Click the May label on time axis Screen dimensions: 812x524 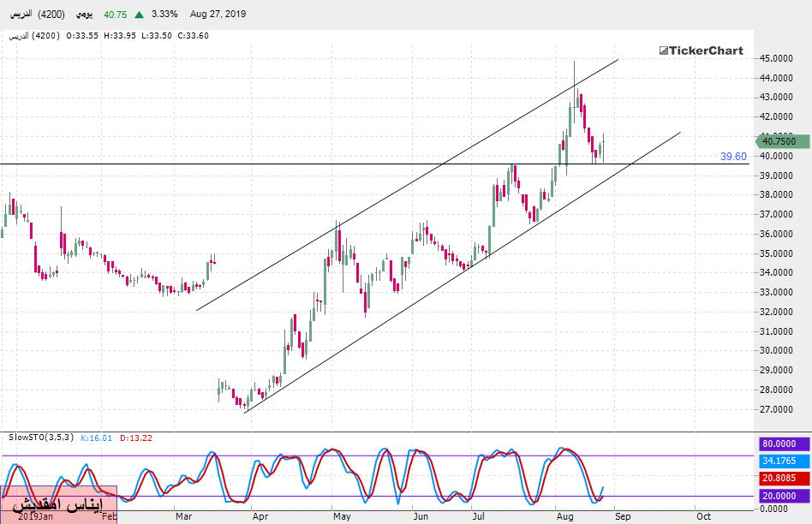coord(342,516)
